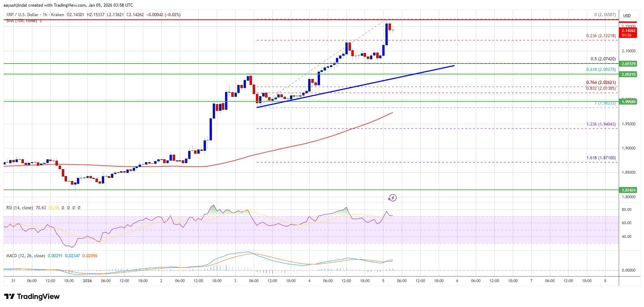The width and height of the screenshot is (644, 307).
Task: Click the 0.618 (2.05275) Fibonacci label
Action: [601, 69]
